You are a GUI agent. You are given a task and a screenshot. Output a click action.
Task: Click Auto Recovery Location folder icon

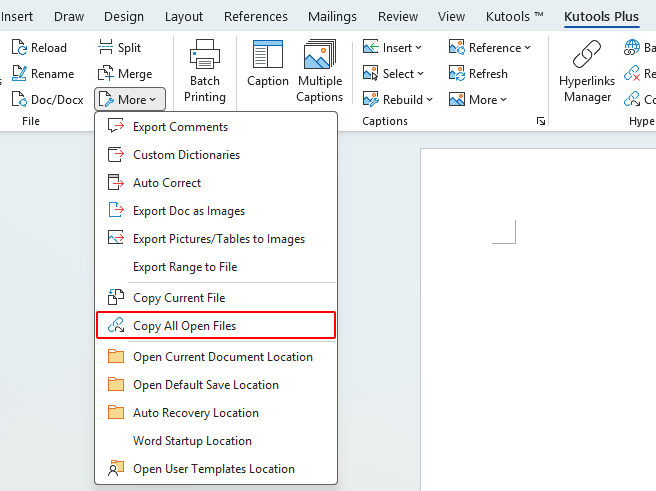tap(115, 412)
